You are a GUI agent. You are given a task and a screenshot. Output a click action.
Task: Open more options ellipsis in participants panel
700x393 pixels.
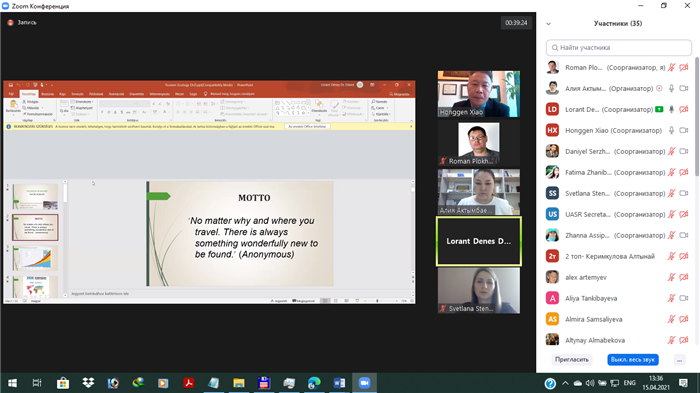coord(679,360)
